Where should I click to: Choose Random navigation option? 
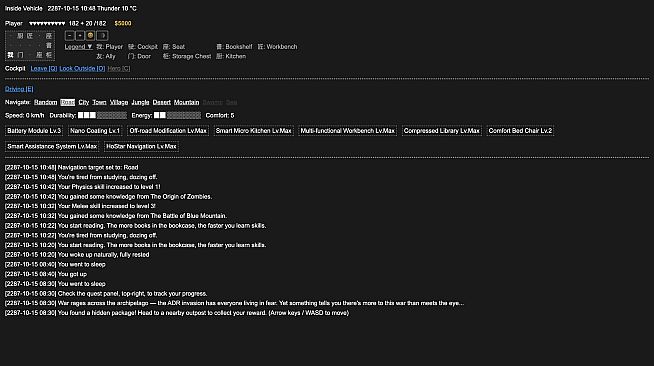pos(45,102)
